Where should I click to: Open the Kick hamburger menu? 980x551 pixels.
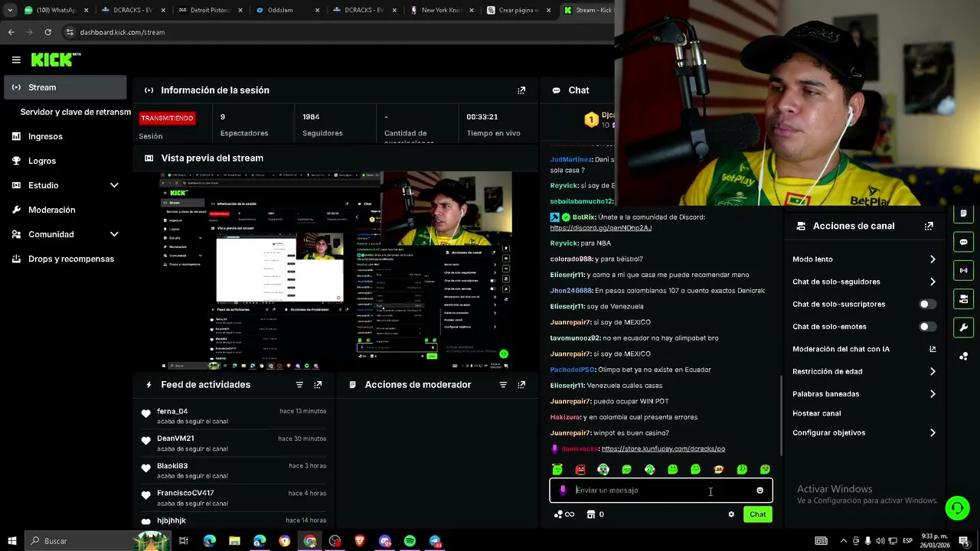click(16, 60)
